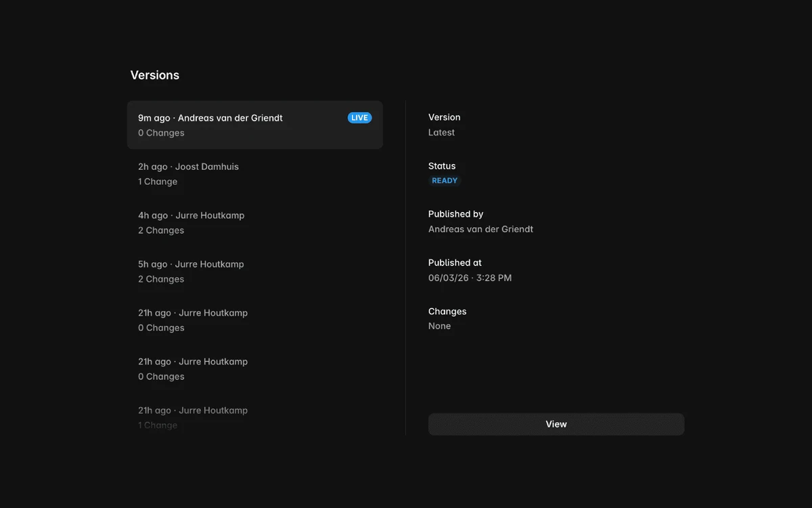Click the "Status" label
The image size is (812, 508).
pos(442,166)
